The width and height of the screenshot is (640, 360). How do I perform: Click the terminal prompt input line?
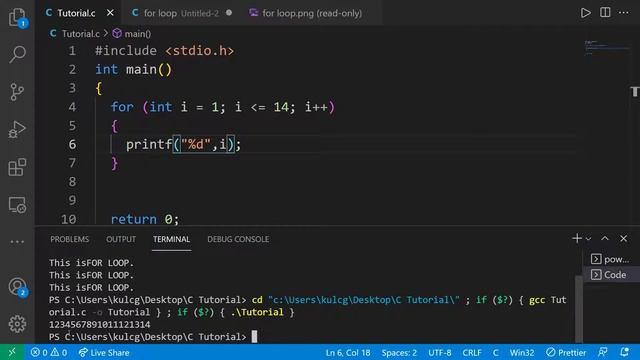[x=153, y=337]
